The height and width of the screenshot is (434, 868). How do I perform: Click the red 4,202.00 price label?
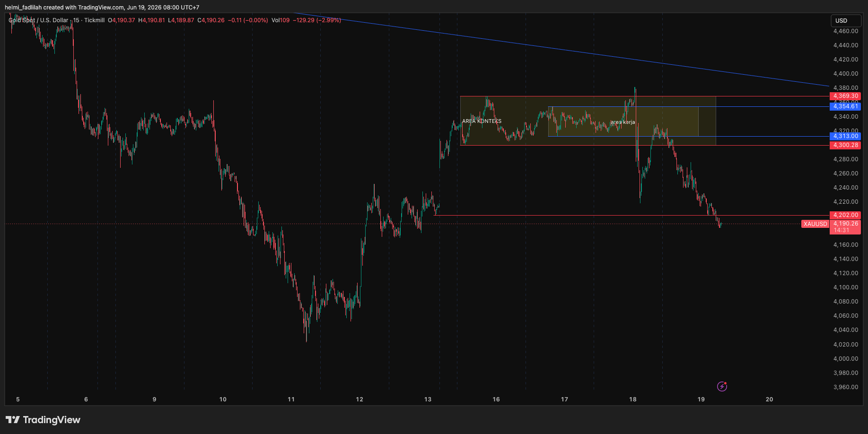point(845,215)
